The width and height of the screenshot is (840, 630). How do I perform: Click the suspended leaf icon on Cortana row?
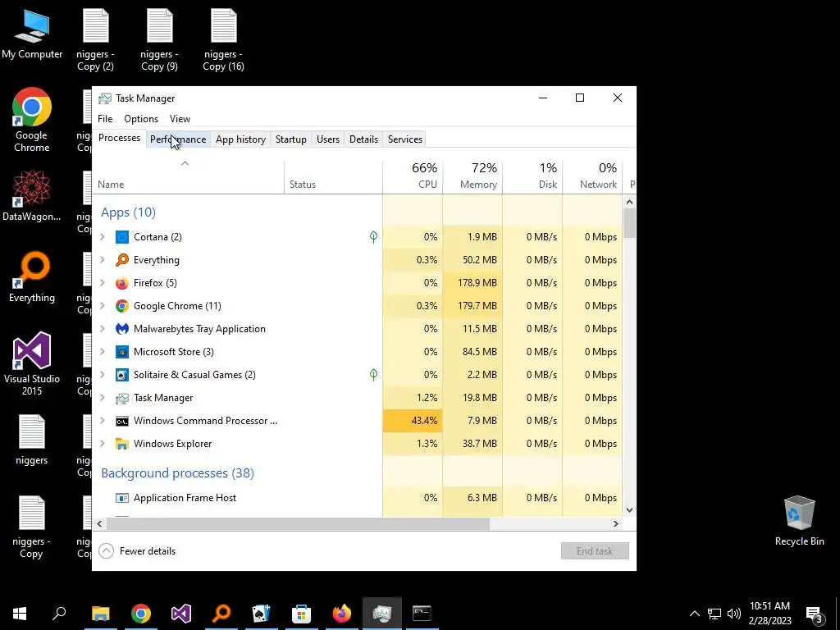click(x=373, y=237)
